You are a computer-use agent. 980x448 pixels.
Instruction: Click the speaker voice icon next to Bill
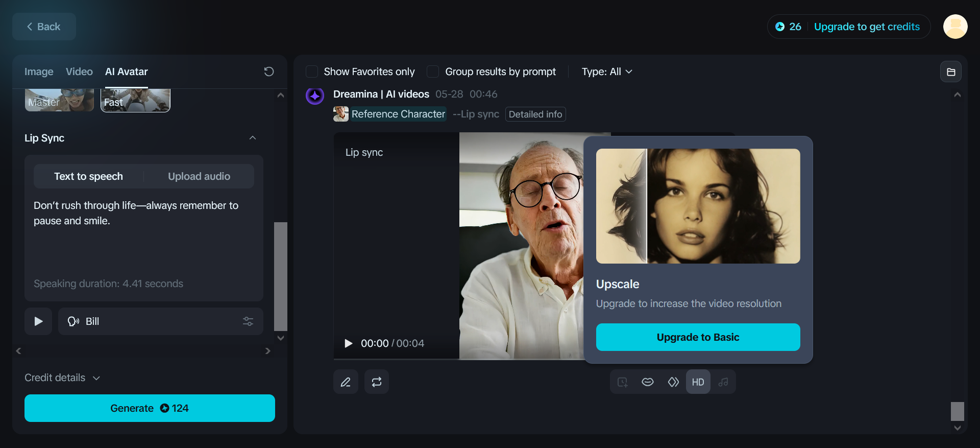tap(73, 321)
